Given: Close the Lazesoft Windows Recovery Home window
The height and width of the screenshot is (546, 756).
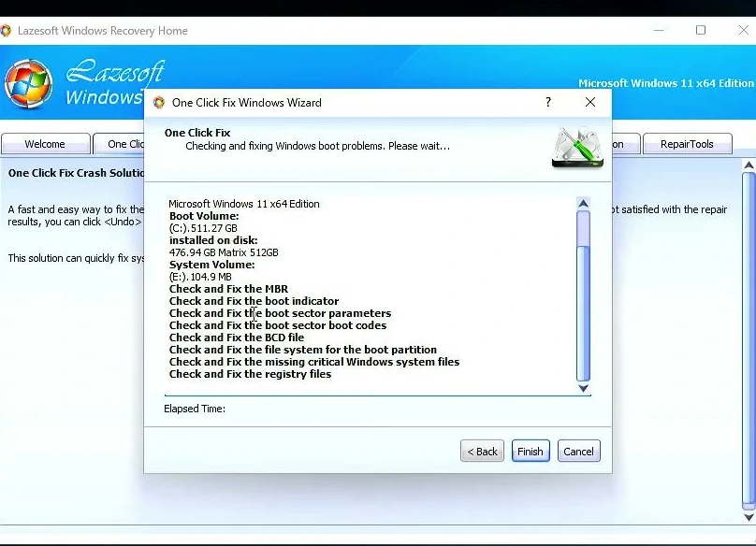Looking at the screenshot, I should click(x=744, y=30).
